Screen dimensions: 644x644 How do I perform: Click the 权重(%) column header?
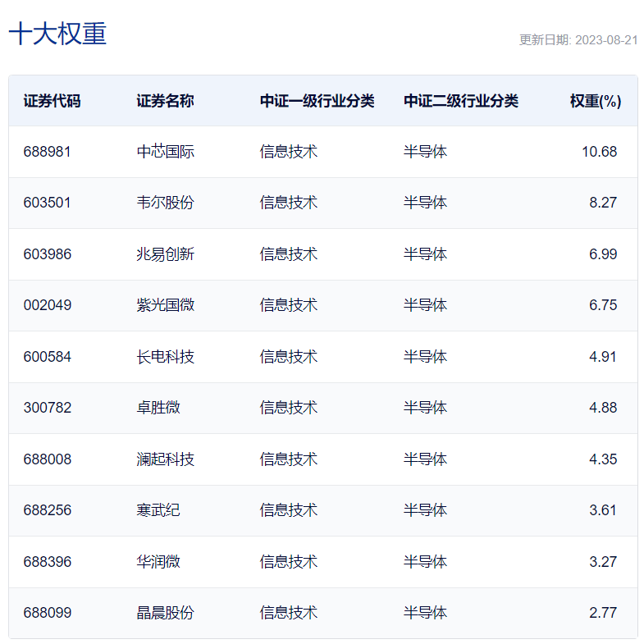coord(595,101)
